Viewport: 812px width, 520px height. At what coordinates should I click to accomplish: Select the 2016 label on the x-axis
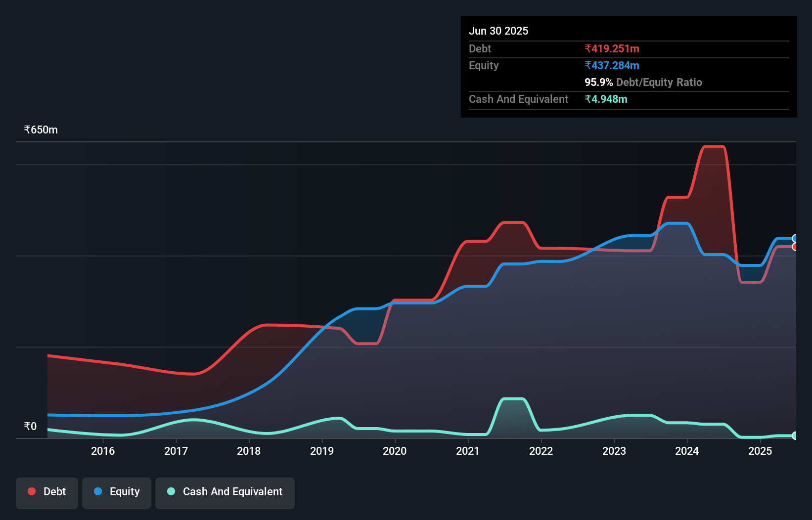coord(103,451)
